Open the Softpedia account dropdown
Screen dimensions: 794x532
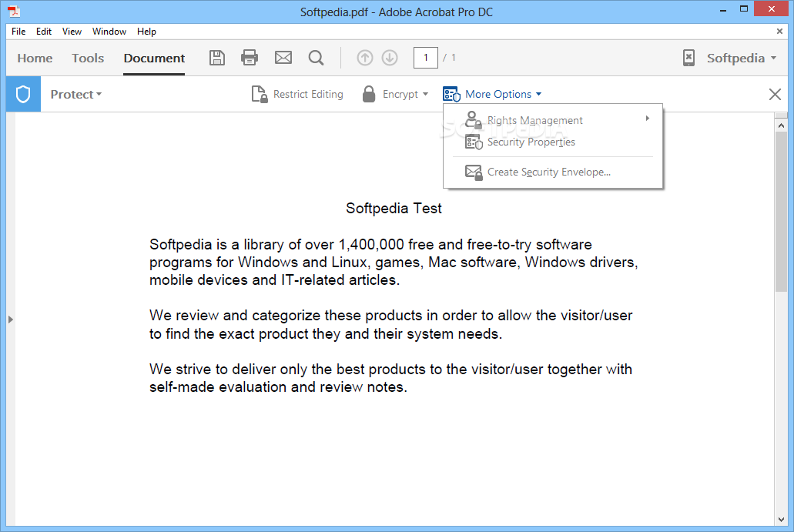point(742,58)
